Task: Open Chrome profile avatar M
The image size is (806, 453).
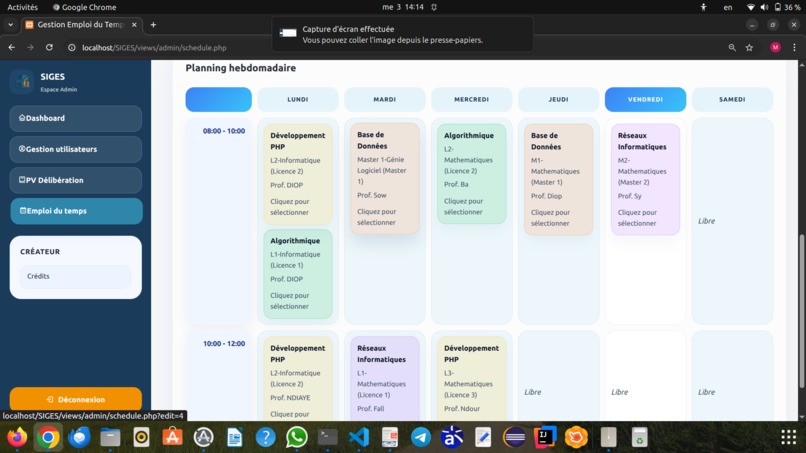Action: tap(775, 47)
